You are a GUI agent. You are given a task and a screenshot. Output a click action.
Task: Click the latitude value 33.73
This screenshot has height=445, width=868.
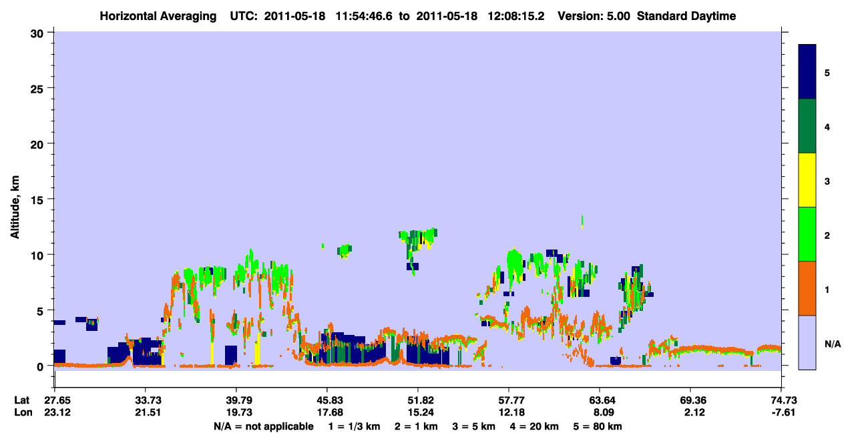pos(145,400)
